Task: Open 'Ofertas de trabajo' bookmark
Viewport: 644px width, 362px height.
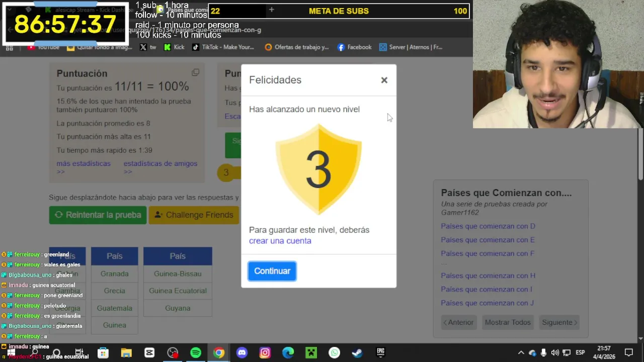Action: point(297,47)
